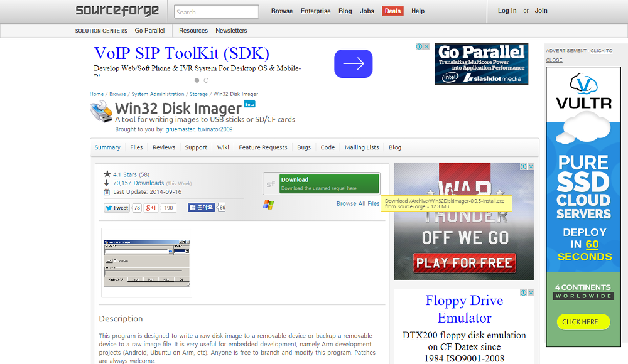Screen dimensions: 628x364
Task: Click Go Parallel solution center link
Action: click(x=149, y=30)
